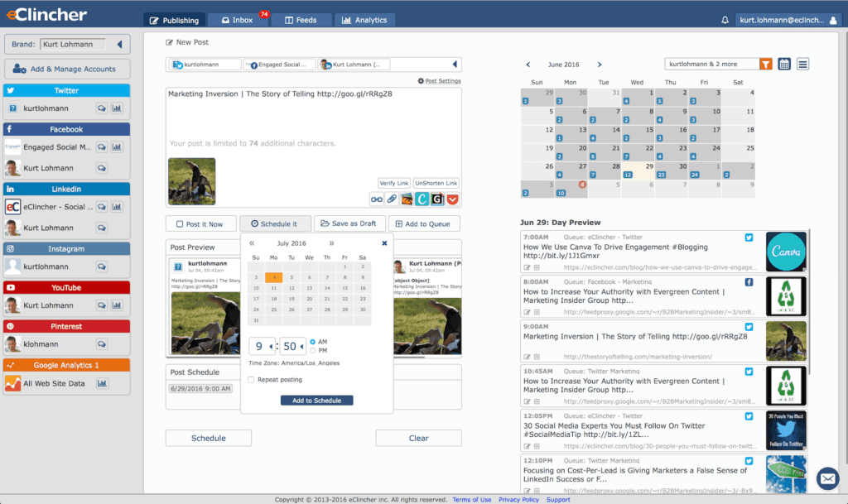Open the Canva icon in composer
Image resolution: width=848 pixels, height=504 pixels.
click(422, 199)
